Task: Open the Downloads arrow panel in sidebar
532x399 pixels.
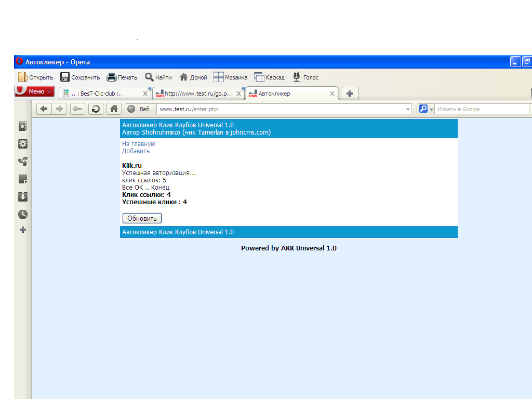Action: pos(23,197)
